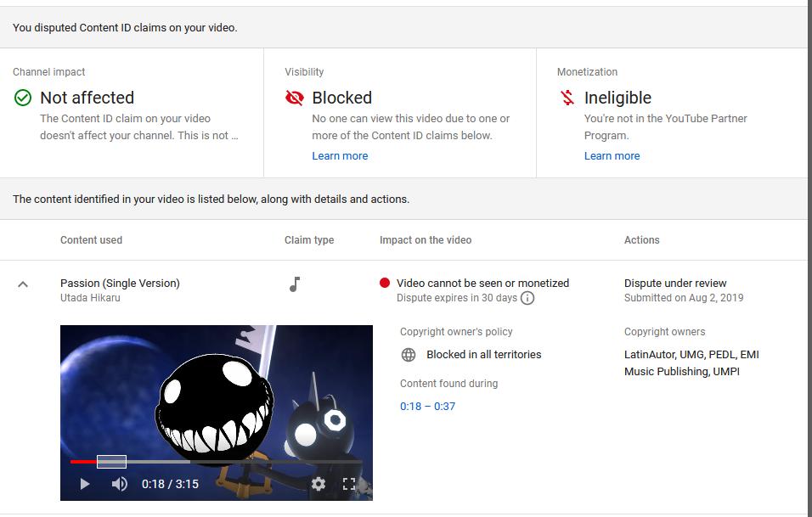Click the crossed-out dollar monetization icon
Screen dimensions: 812x517
(x=567, y=98)
